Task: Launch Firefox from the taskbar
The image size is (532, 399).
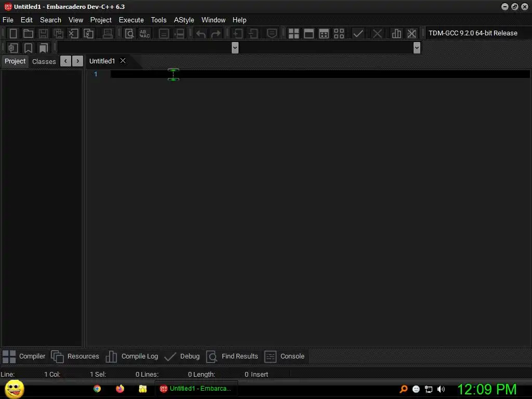Action: (120, 389)
